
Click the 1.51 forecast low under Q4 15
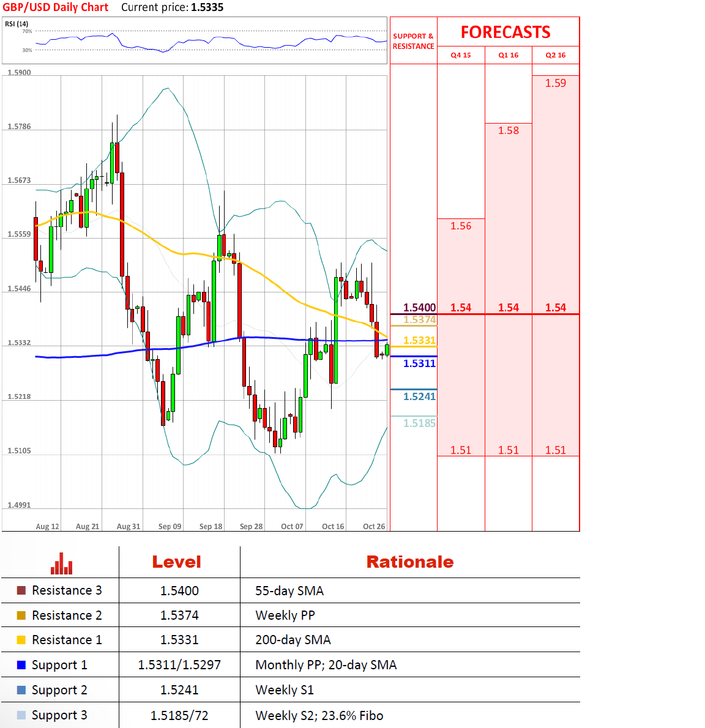461,450
